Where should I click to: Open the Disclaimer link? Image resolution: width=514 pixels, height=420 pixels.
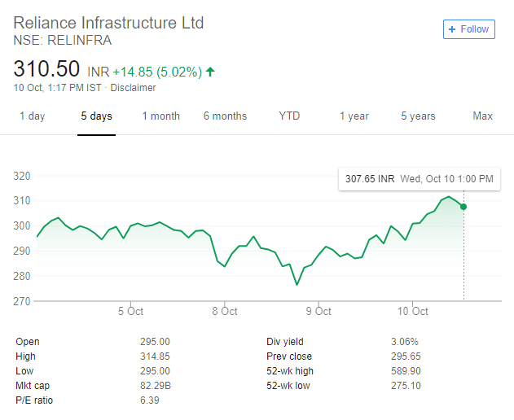pos(133,88)
